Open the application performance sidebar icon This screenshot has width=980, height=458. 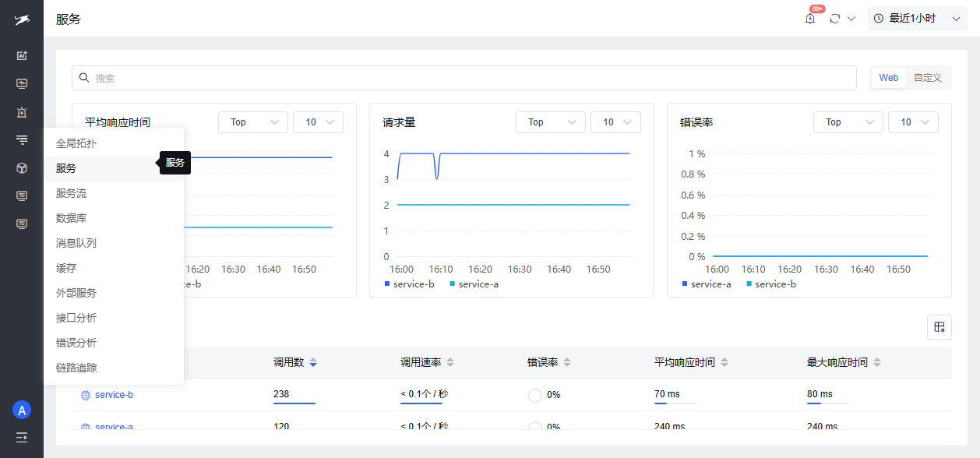[22, 139]
